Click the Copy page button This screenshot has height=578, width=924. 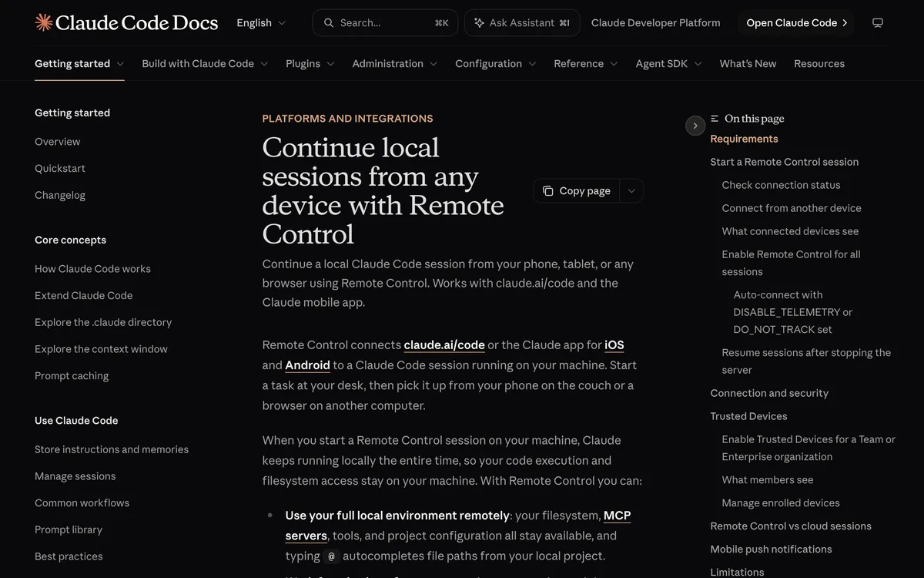pos(577,191)
